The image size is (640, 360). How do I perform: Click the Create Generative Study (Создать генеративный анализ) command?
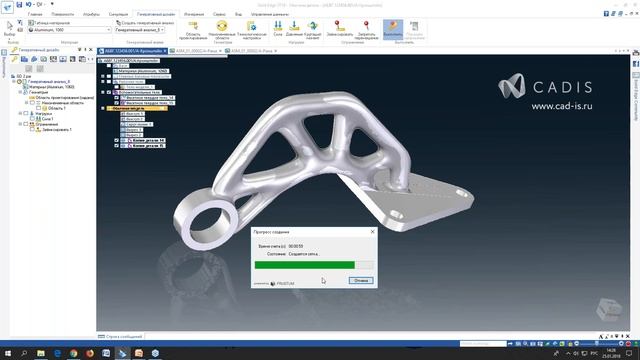[145, 23]
